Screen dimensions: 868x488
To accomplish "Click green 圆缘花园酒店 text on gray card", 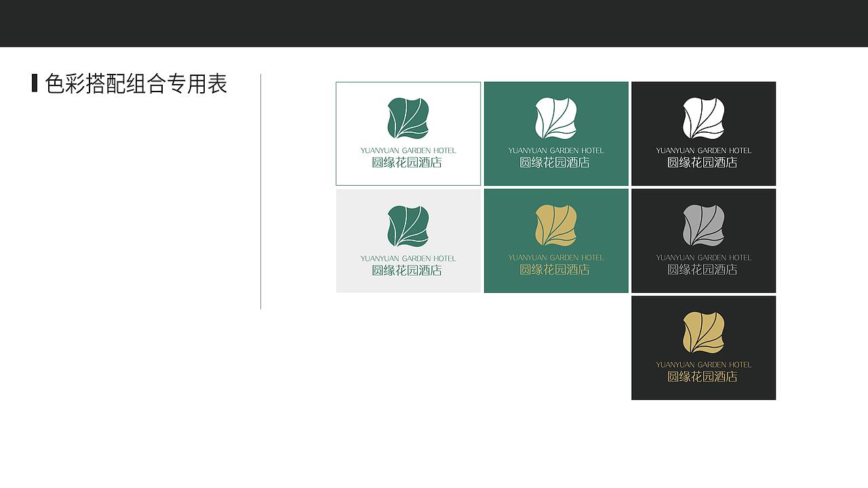I will click(407, 270).
